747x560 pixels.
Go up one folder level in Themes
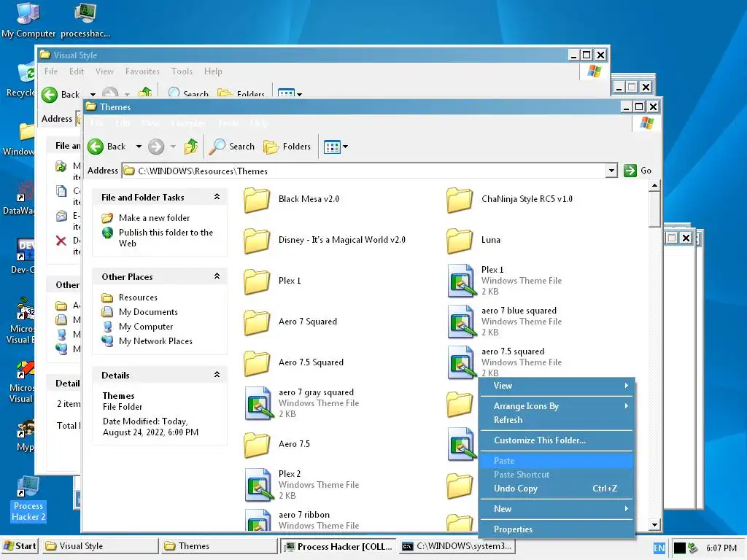pos(191,147)
